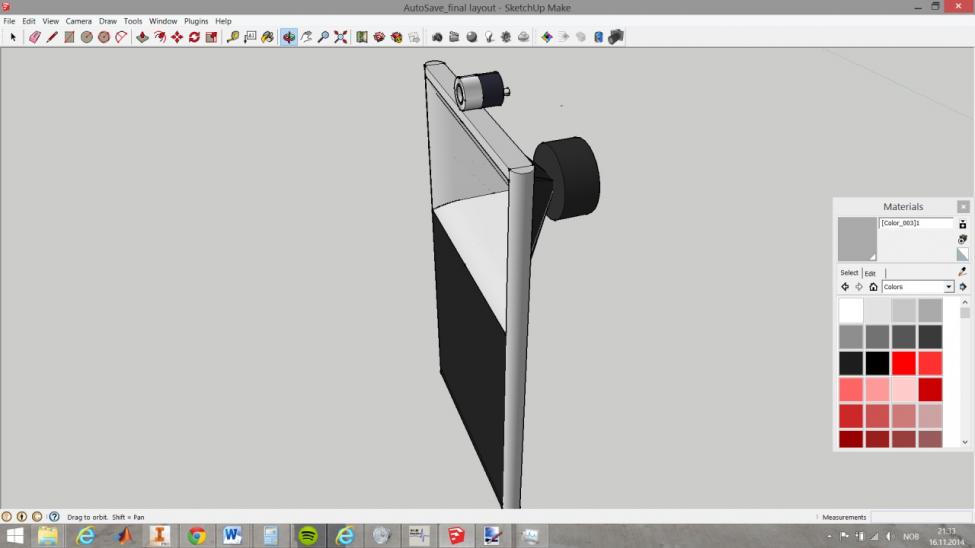Click the Zoom Extents icon
Viewport: 975px width, 548px height.
coord(340,37)
